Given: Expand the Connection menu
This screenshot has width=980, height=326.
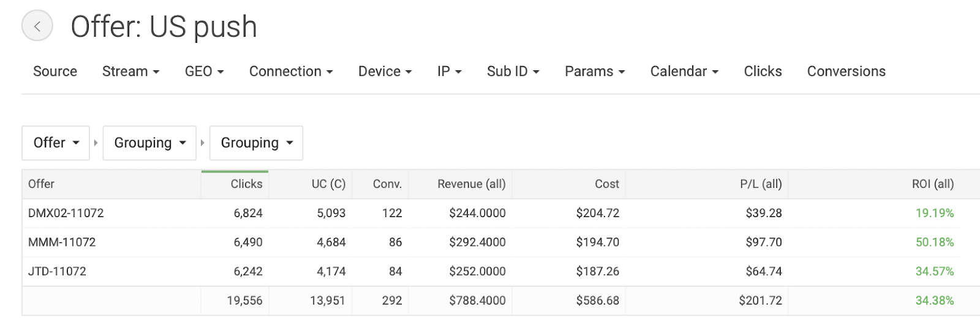Looking at the screenshot, I should click(x=291, y=72).
